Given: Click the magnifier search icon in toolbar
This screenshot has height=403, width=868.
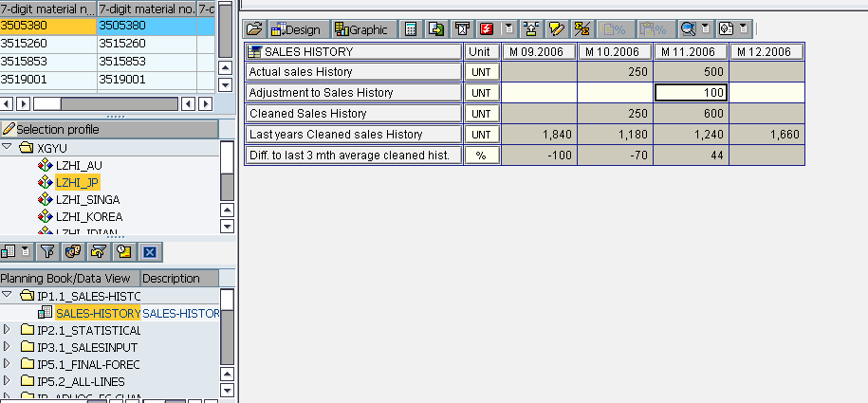Looking at the screenshot, I should (x=689, y=29).
